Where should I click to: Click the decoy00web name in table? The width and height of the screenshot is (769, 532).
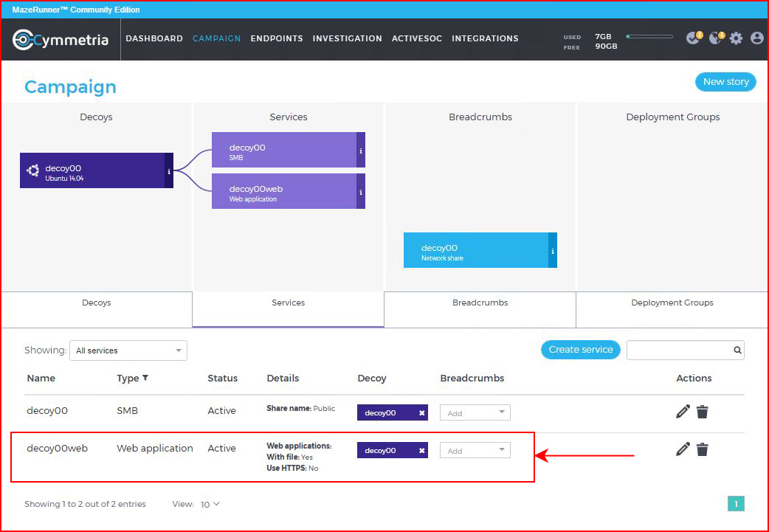58,448
